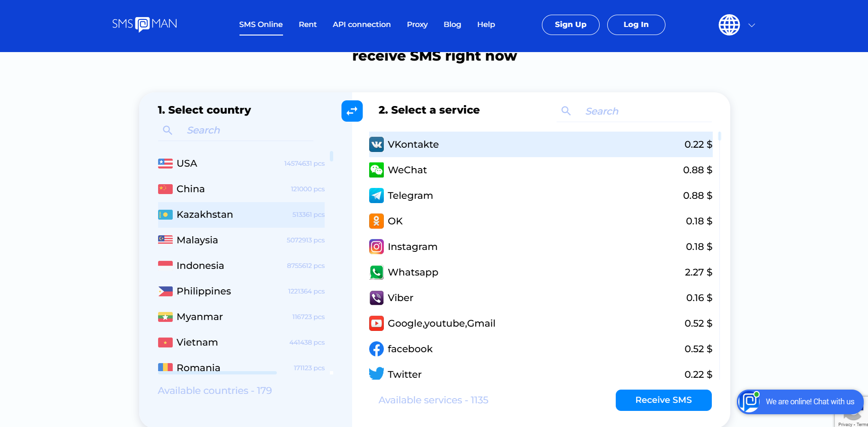Open the online chat widget
Viewport: 868px width, 427px height.
800,401
